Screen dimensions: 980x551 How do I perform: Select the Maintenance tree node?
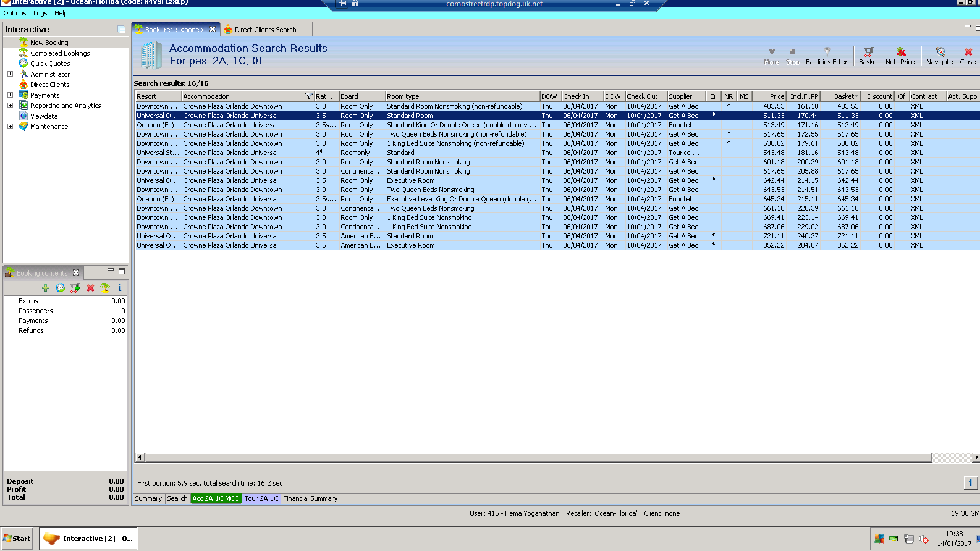click(x=49, y=127)
